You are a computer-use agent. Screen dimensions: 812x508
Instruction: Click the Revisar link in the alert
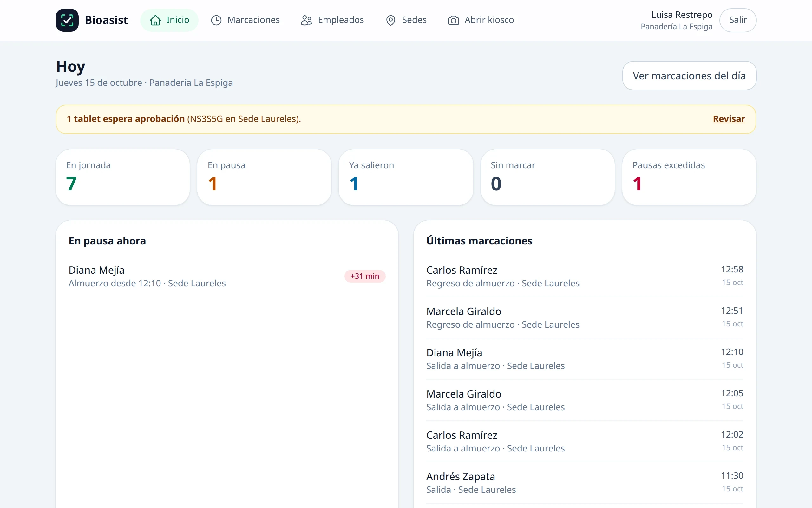[x=729, y=119]
